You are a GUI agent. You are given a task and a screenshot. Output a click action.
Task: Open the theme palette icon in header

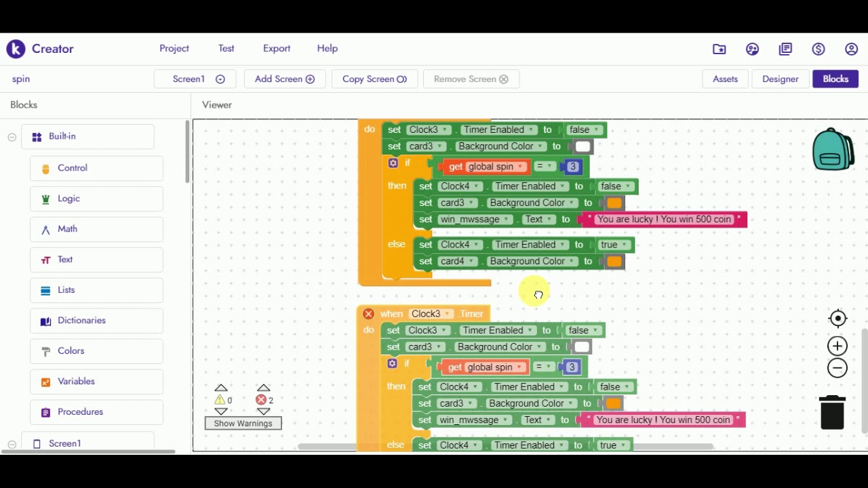tap(753, 49)
